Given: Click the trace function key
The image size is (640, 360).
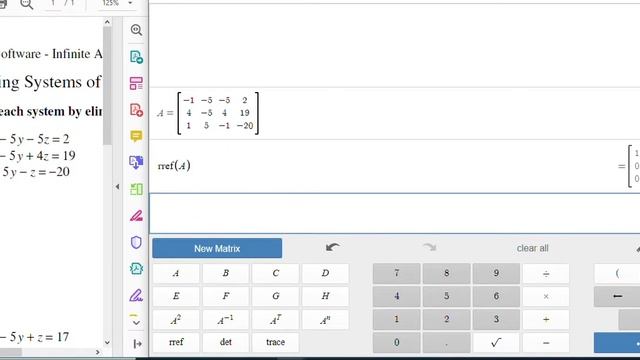Looking at the screenshot, I should coord(276,342).
